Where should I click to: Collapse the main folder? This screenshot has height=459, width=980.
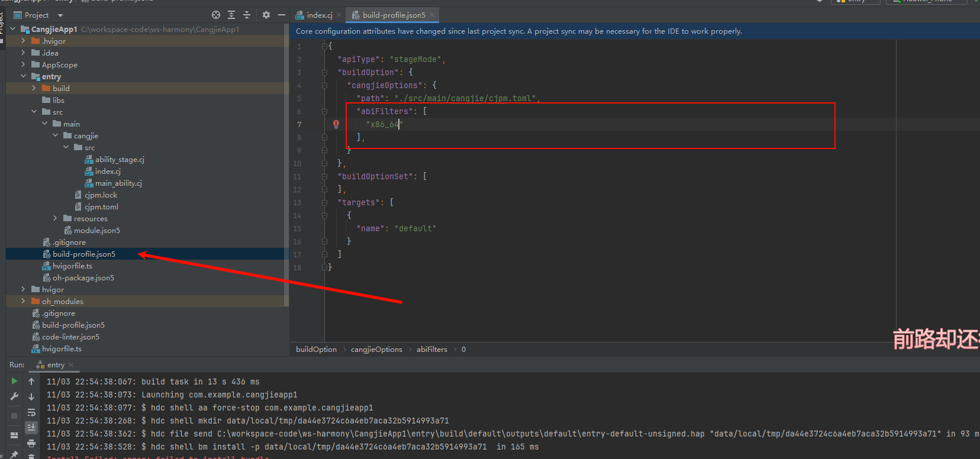pyautogui.click(x=44, y=124)
